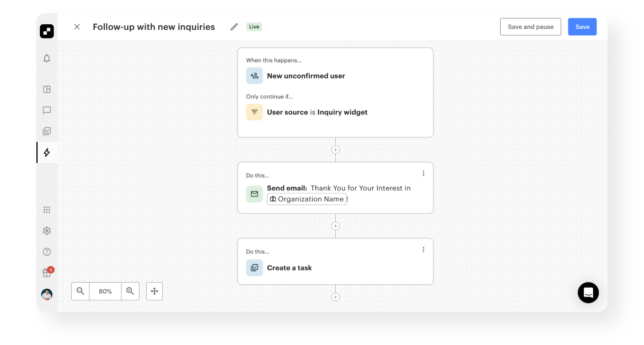This screenshot has height=345, width=644.
Task: Open the apps grid icon
Action: coord(47,210)
